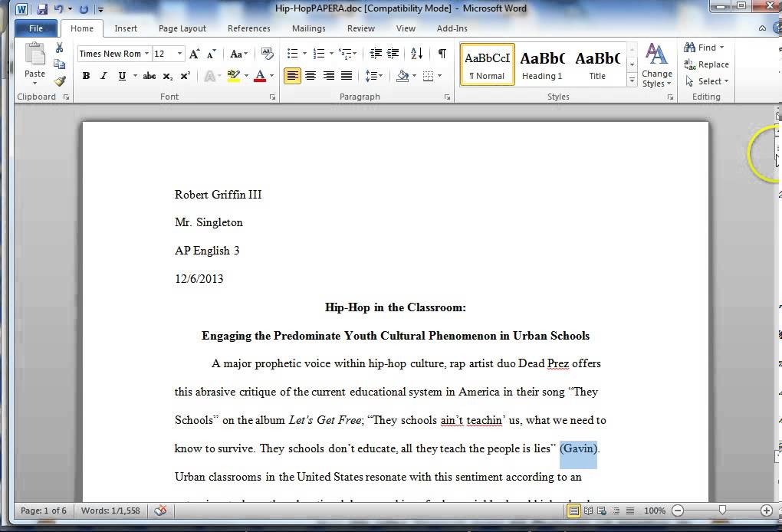Image resolution: width=782 pixels, height=532 pixels.
Task: Click the Word application icon
Action: point(21,9)
